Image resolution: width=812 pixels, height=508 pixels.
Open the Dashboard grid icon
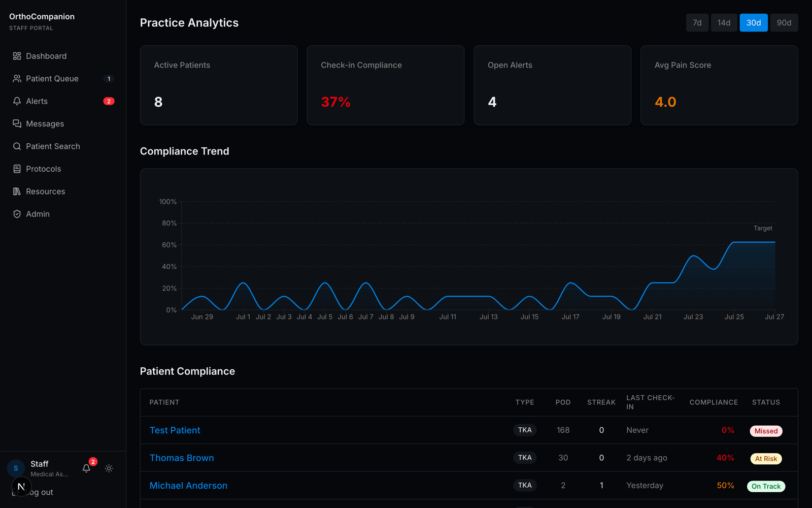(x=17, y=56)
